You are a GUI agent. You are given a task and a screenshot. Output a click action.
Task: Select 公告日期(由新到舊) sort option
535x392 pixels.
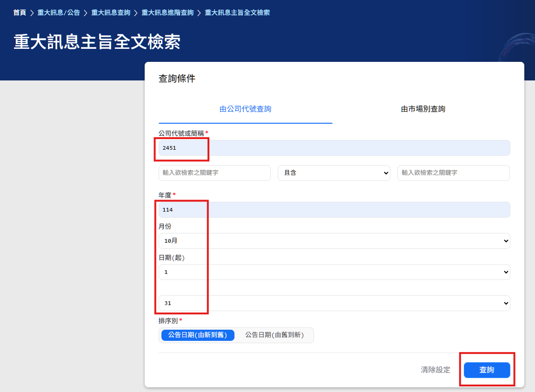[x=198, y=335]
